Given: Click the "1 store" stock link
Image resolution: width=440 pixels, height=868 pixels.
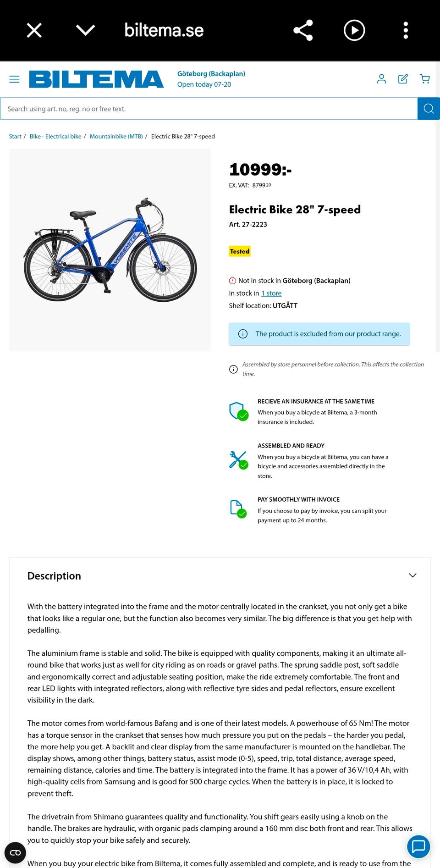Looking at the screenshot, I should tap(271, 293).
